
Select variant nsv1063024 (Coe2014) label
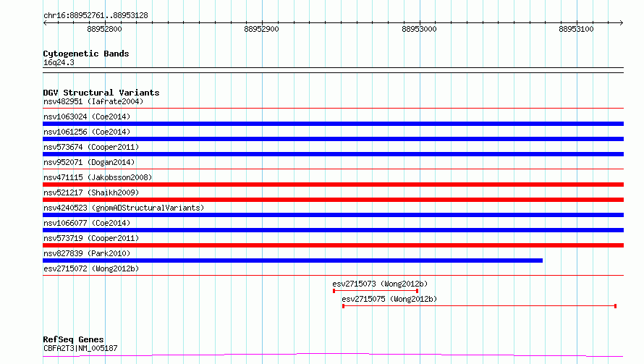point(87,117)
